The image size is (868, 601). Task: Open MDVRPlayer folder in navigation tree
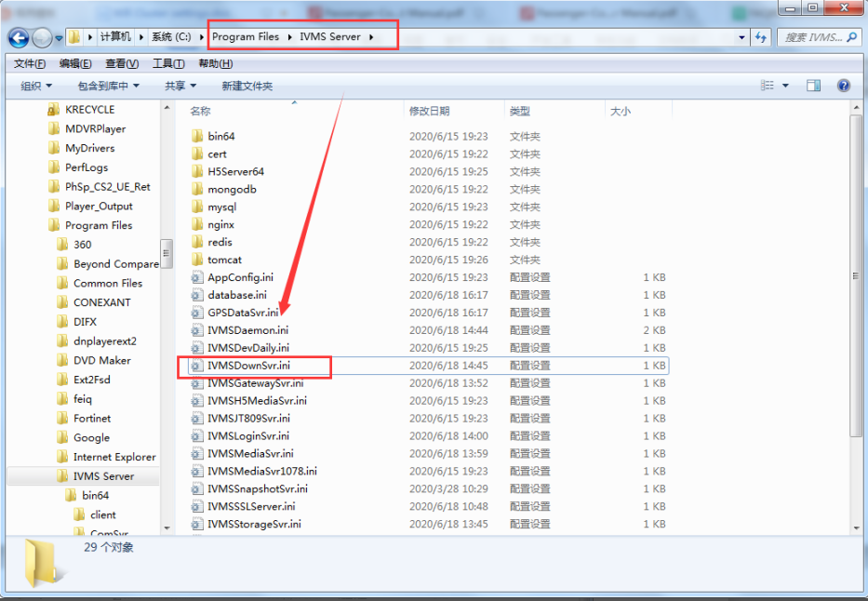(95, 129)
